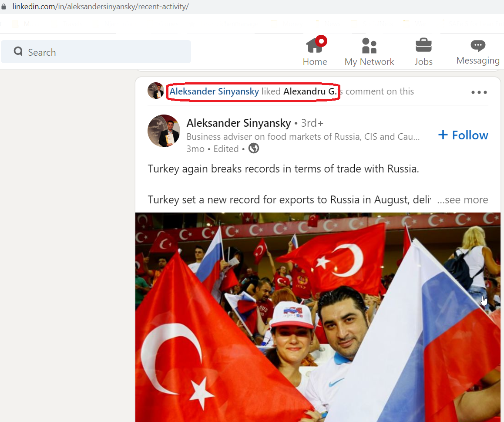Click the large author profile photo
The image size is (504, 422).
pyautogui.click(x=164, y=131)
